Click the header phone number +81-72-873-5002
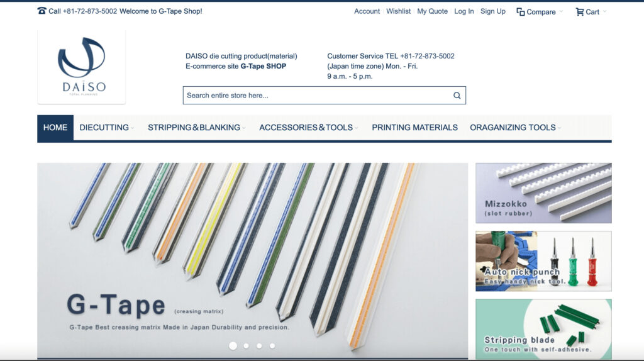The height and width of the screenshot is (361, 644). pyautogui.click(x=89, y=11)
